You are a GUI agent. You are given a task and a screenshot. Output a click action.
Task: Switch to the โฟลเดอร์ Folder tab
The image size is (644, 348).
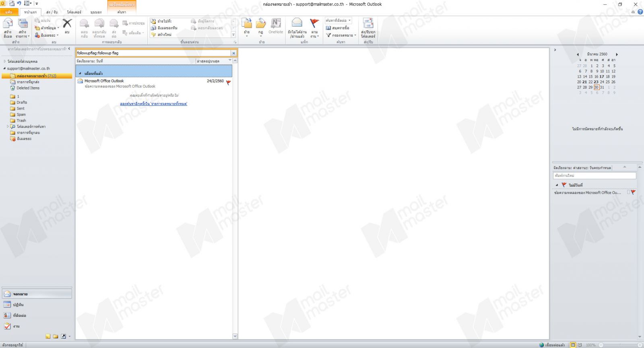[x=74, y=12]
